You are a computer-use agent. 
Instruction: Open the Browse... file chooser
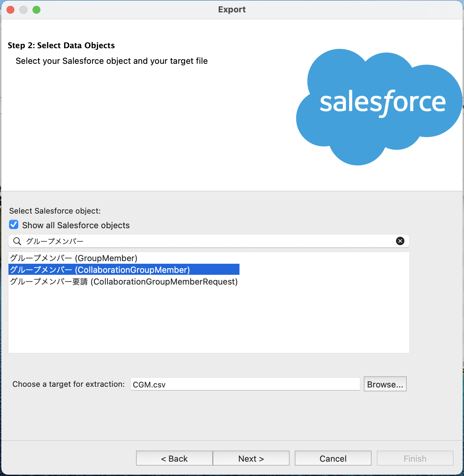385,384
